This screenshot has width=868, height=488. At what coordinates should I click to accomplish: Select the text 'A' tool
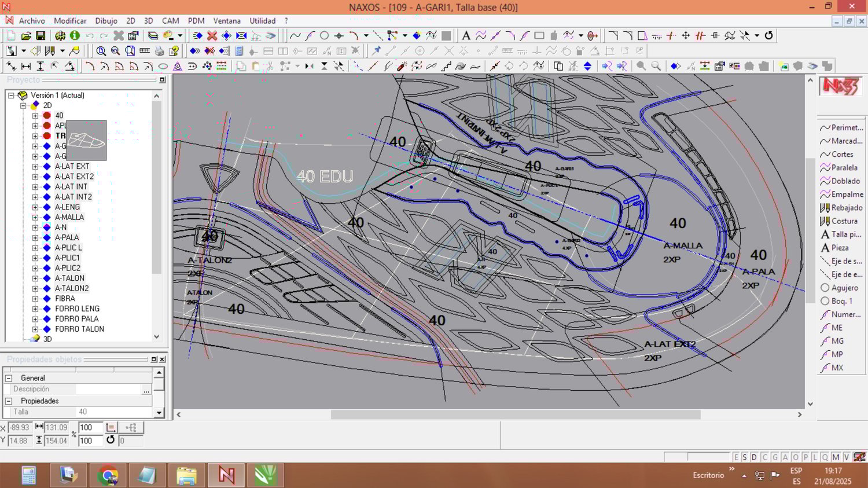tap(466, 36)
